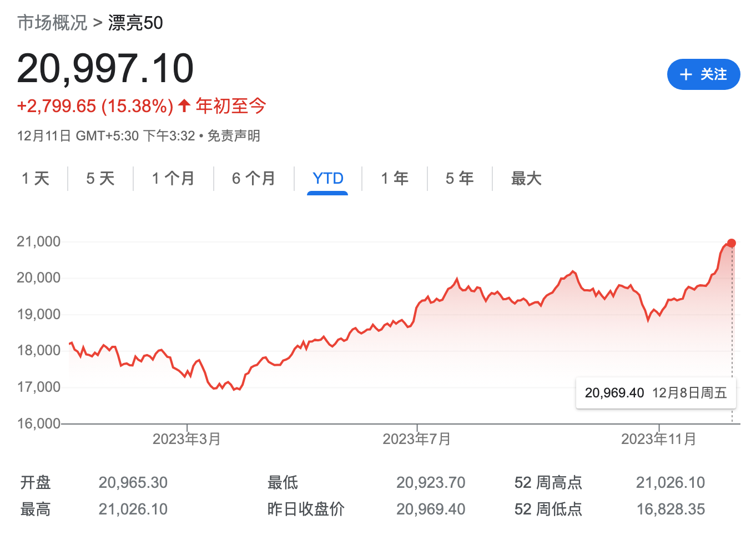Open the 市场概况 breadcrumb link

[x=52, y=23]
